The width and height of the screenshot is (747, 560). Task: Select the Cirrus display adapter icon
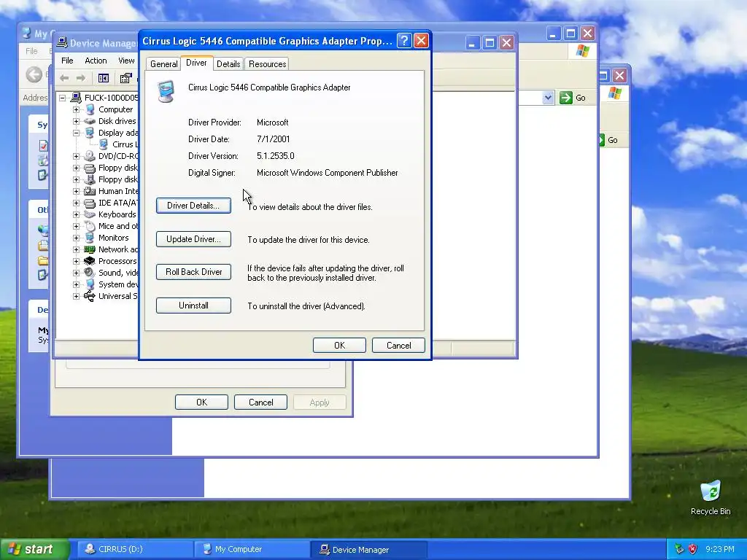coord(104,144)
